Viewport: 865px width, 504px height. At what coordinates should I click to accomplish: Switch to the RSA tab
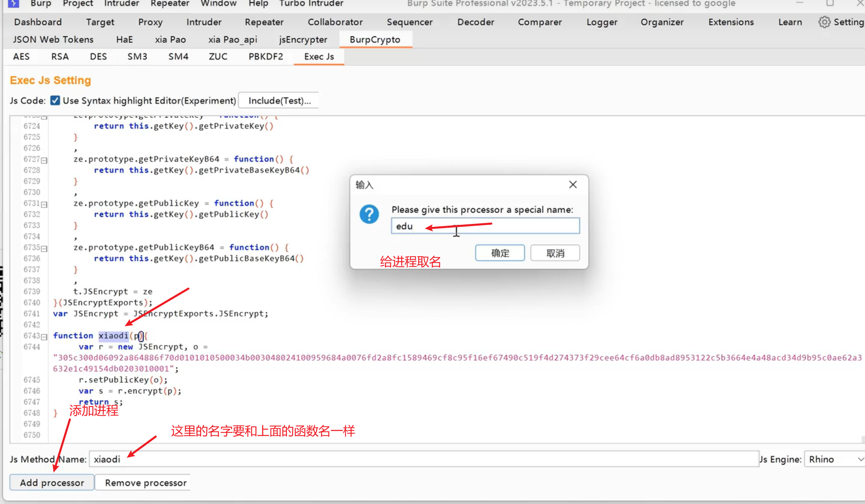point(60,56)
